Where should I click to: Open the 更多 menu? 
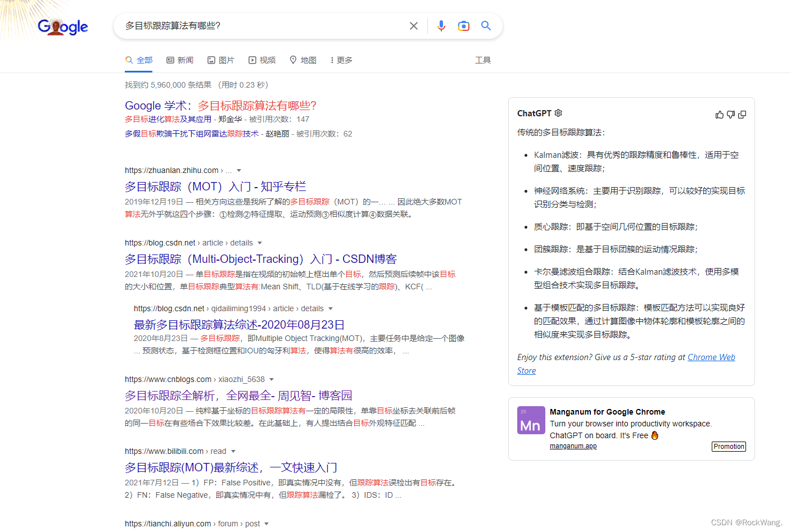(x=342, y=60)
